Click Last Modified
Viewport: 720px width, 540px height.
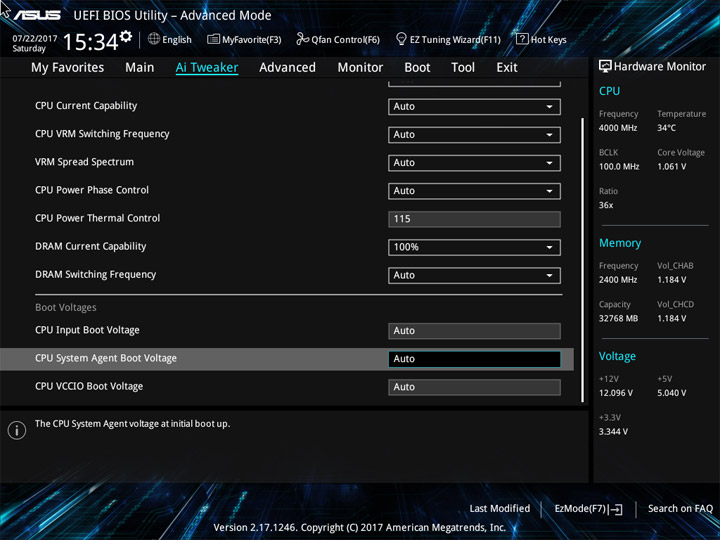[x=499, y=508]
